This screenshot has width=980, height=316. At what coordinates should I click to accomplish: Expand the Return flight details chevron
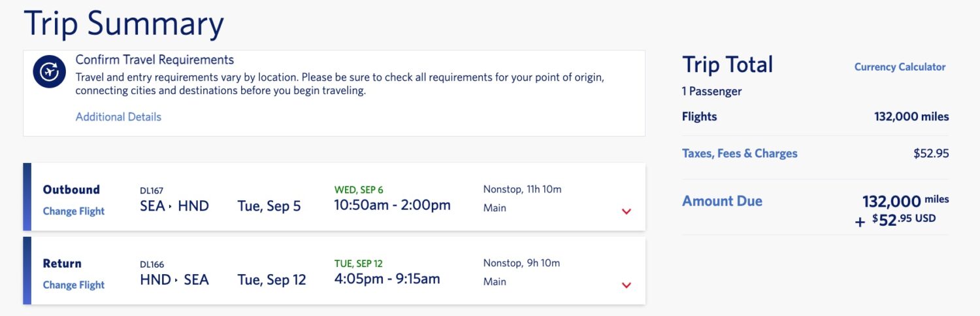coord(627,285)
